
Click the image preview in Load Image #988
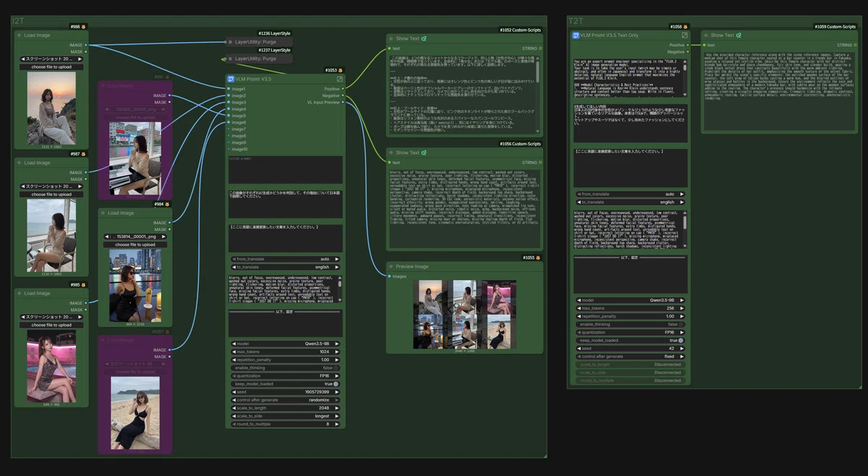51,108
